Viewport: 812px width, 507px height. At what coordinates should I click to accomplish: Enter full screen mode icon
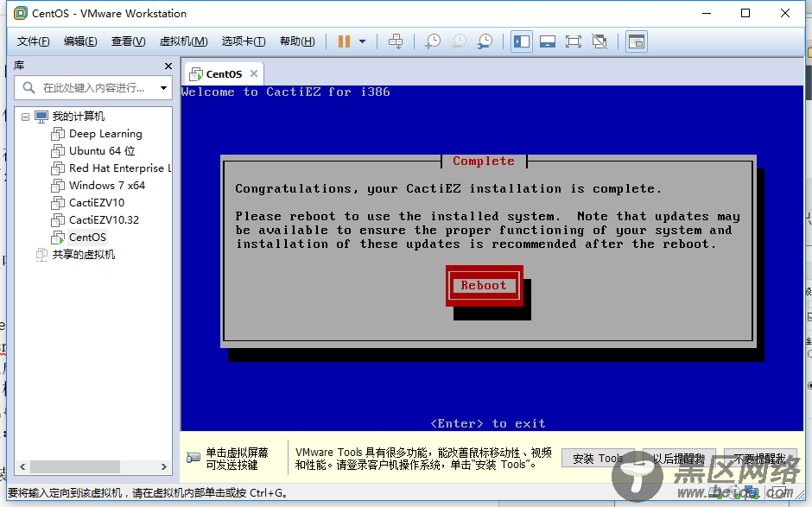(574, 41)
